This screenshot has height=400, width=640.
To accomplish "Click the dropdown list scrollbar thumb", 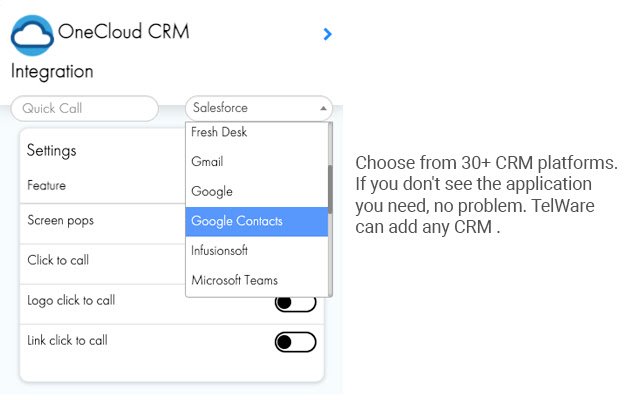I will [330, 189].
